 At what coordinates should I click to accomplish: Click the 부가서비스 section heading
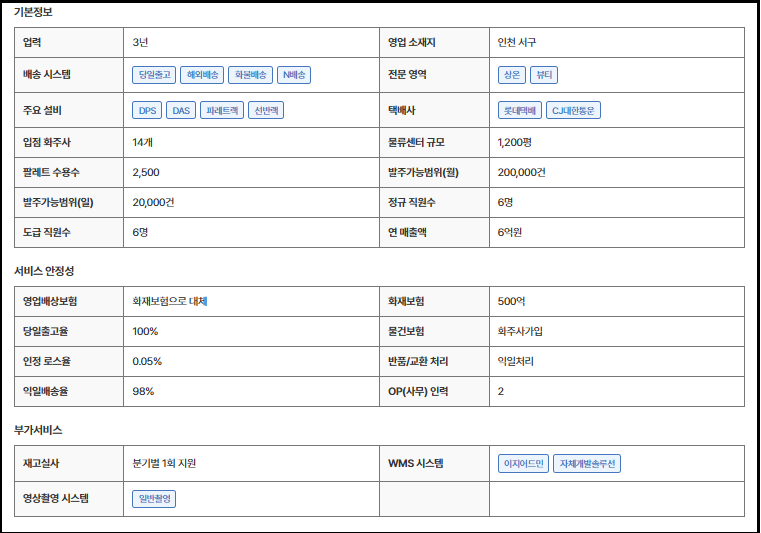point(38,429)
